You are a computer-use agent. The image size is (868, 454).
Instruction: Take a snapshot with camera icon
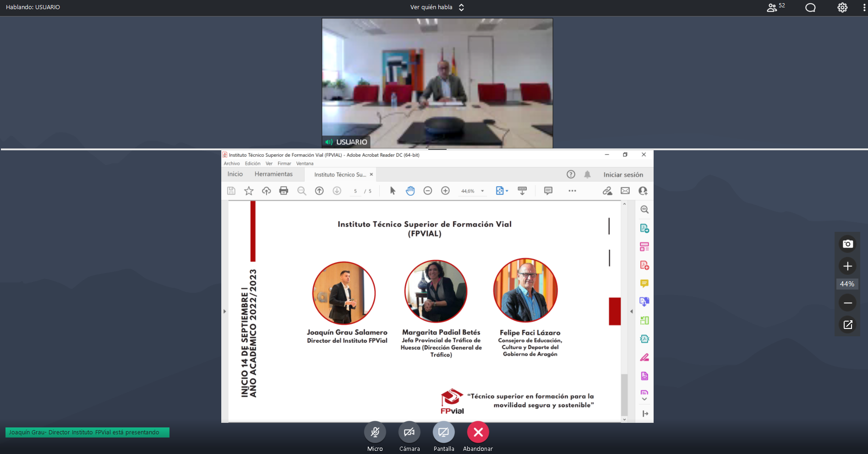coord(847,244)
